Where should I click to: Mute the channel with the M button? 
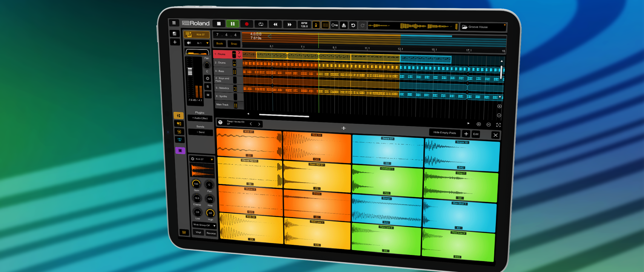[x=208, y=95]
